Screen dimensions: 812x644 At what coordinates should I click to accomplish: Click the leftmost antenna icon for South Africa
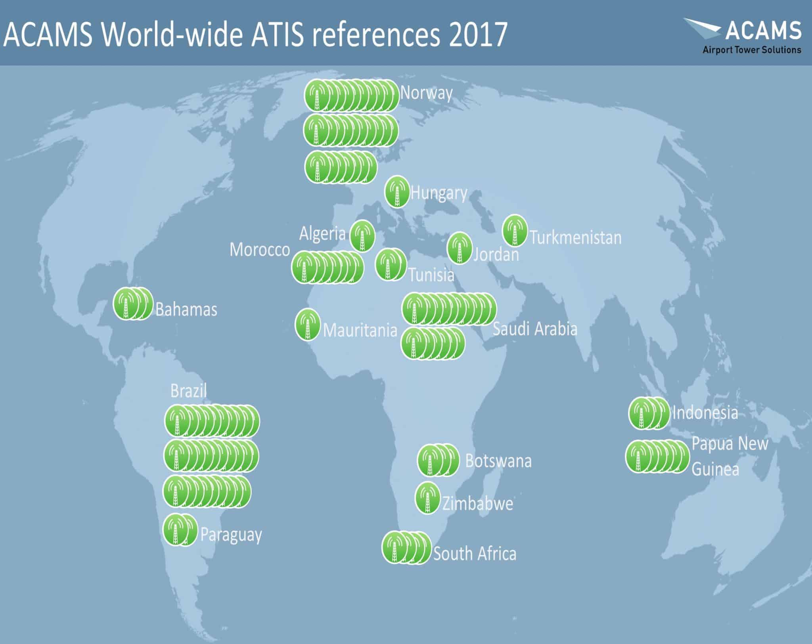(395, 547)
